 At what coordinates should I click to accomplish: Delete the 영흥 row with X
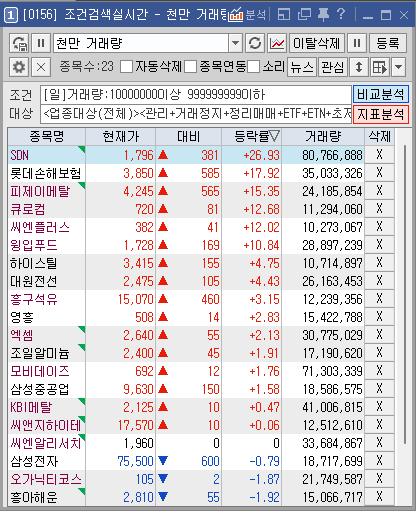click(x=379, y=317)
